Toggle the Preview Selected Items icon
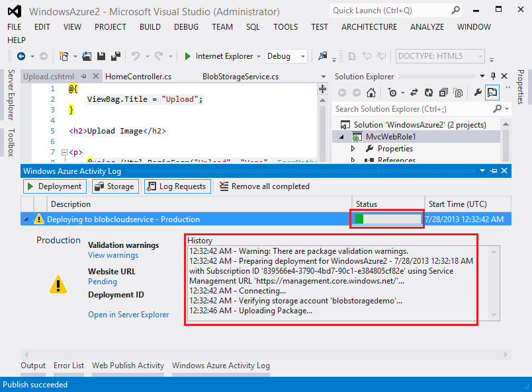Image resolution: width=532 pixels, height=392 pixels. (x=492, y=93)
